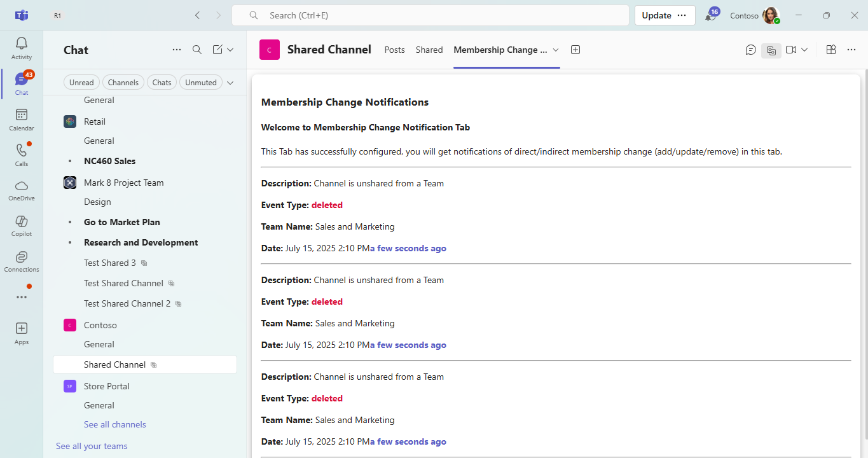Open Chat with the 43 badge
868x458 pixels.
click(x=22, y=84)
